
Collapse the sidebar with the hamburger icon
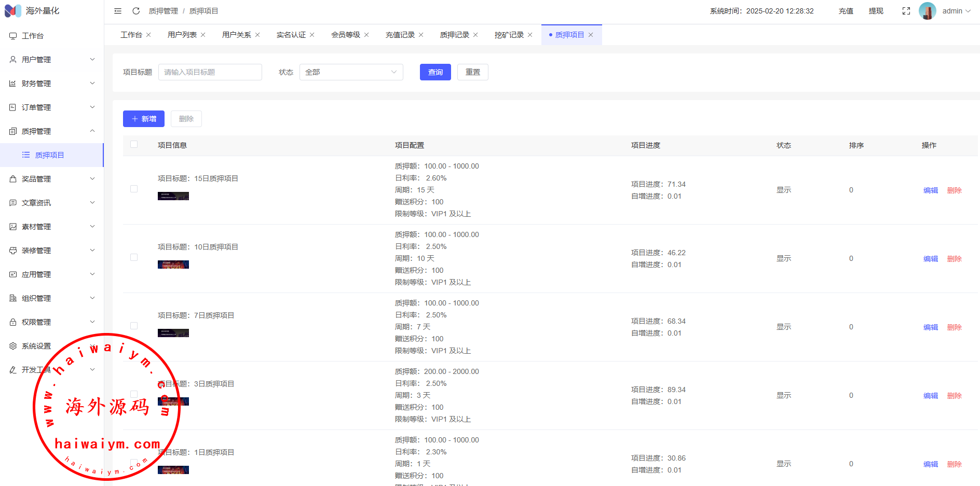(118, 11)
